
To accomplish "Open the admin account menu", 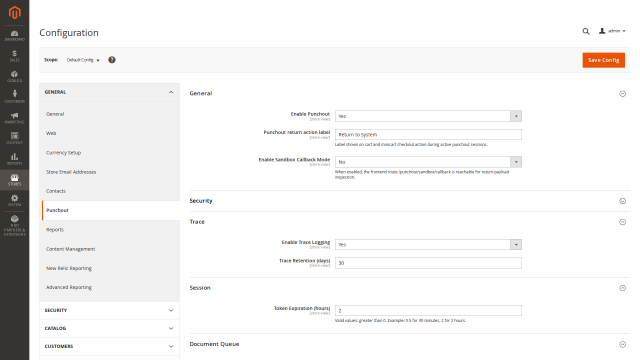I will tap(612, 31).
